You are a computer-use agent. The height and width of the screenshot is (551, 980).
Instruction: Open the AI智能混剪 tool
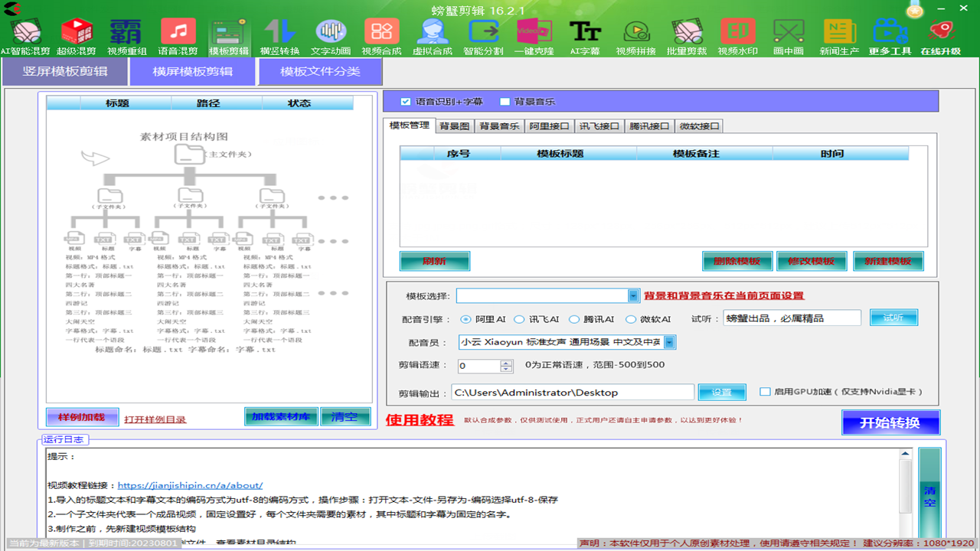[x=25, y=34]
